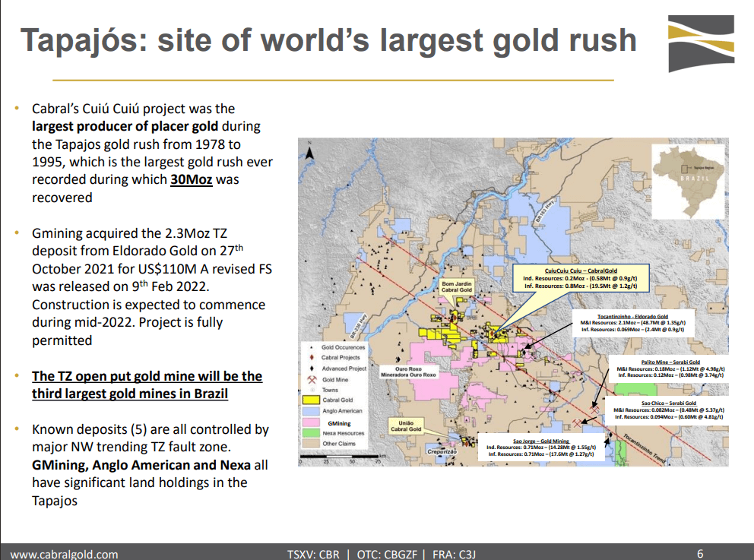The width and height of the screenshot is (754, 560).
Task: Click the Advanced Project legend diamond icon
Action: tap(312, 369)
